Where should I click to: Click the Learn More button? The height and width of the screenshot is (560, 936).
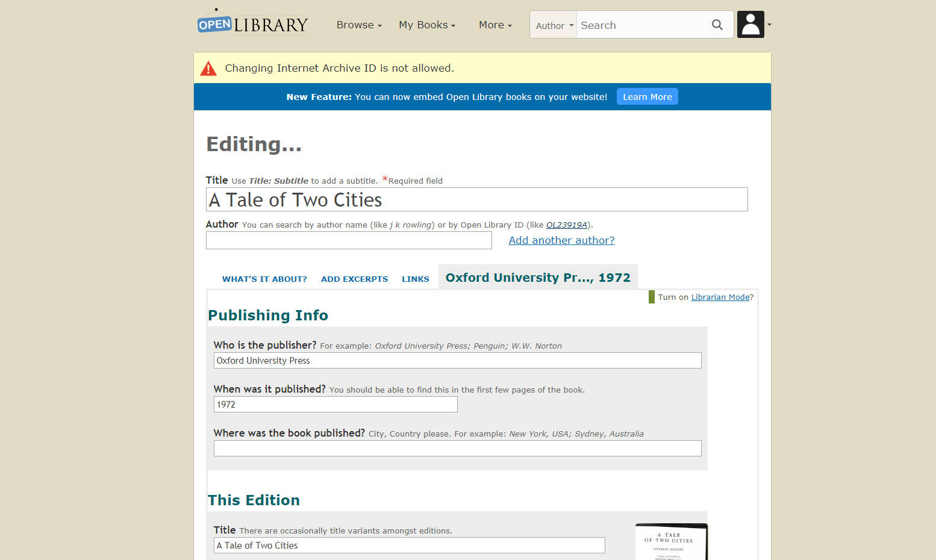(647, 97)
